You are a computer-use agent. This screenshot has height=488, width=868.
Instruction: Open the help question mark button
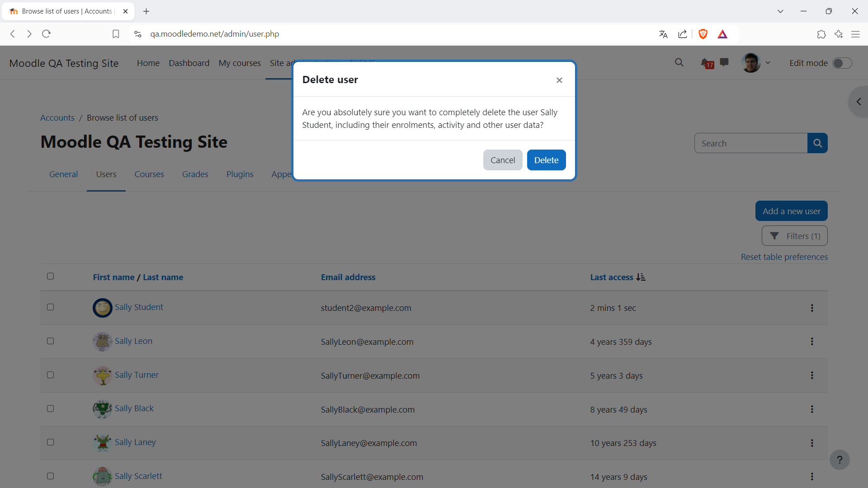click(x=840, y=460)
